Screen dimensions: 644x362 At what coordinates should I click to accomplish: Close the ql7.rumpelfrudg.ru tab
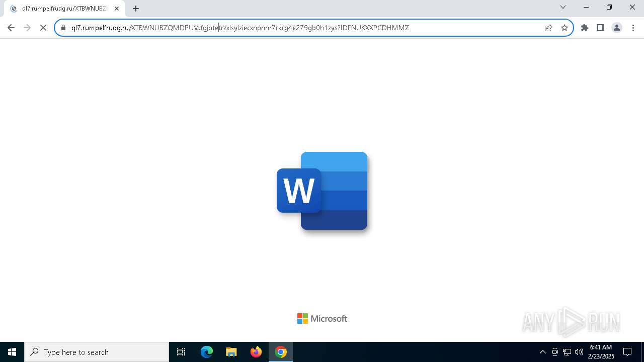[117, 9]
